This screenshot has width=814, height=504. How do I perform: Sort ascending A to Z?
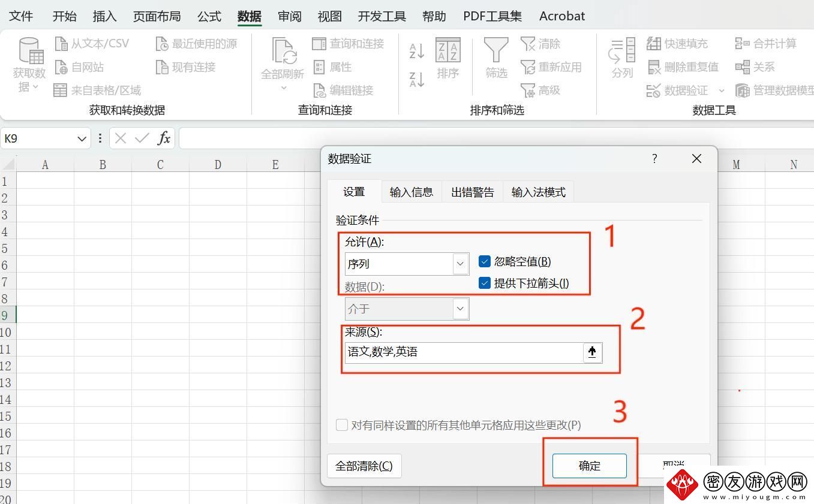[x=417, y=50]
